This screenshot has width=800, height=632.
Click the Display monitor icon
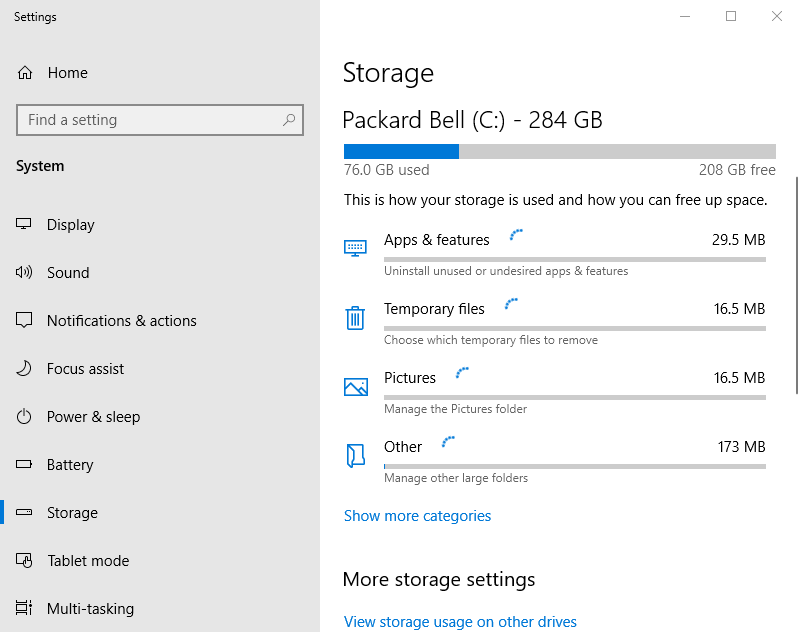click(x=24, y=225)
